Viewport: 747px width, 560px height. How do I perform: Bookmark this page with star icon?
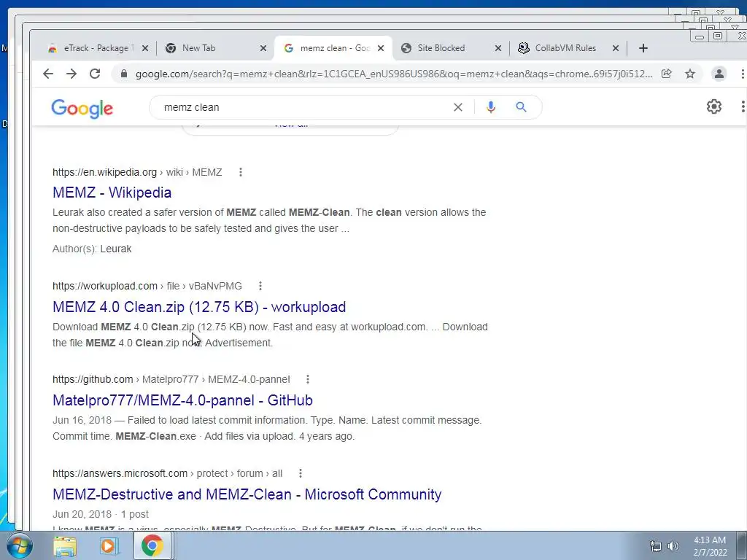point(690,74)
